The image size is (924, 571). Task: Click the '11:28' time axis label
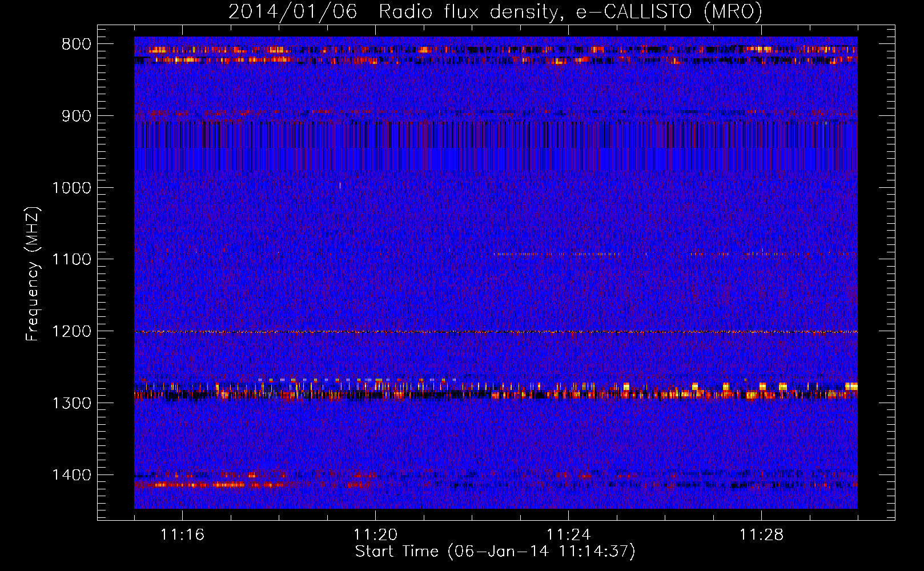coord(761,535)
